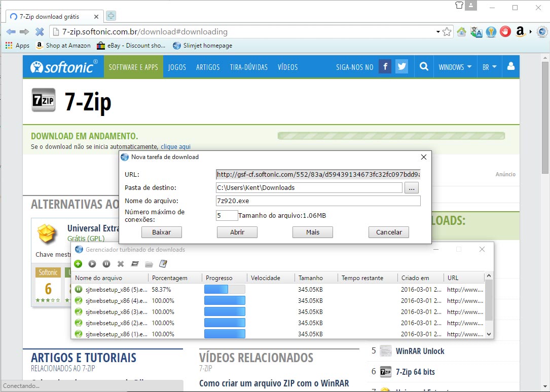Click the Mais button
The image size is (550, 392).
[313, 232]
